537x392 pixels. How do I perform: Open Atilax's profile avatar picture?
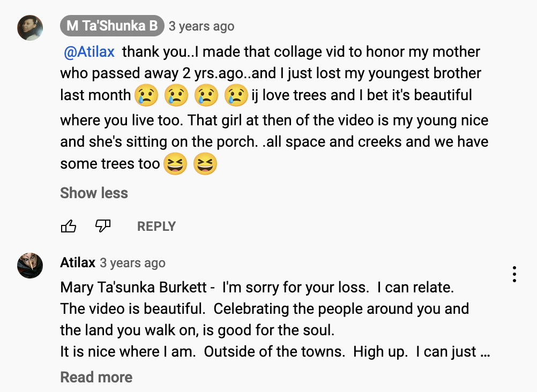tap(30, 266)
